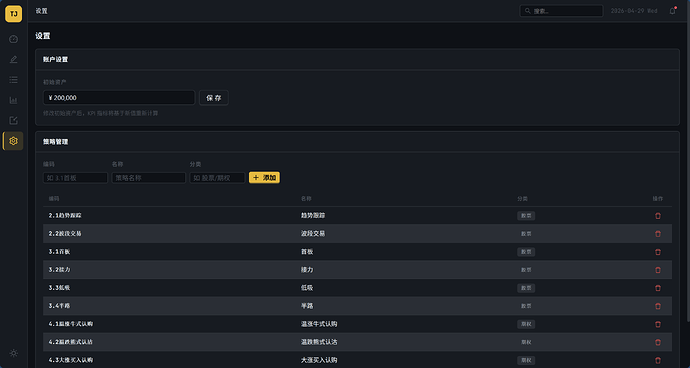
Task: Click the 分类 input field
Action: coord(217,178)
